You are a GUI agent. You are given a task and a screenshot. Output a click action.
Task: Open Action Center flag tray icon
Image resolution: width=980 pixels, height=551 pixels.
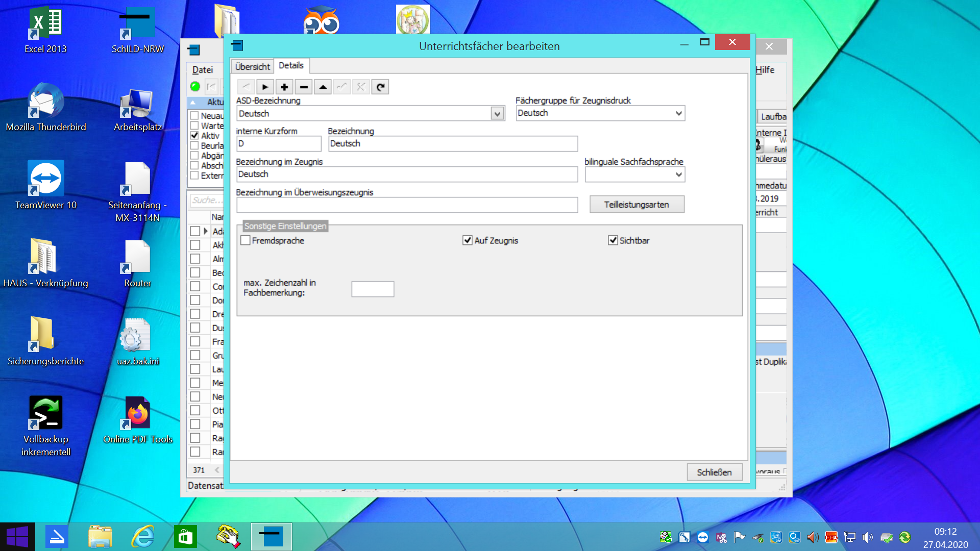tap(740, 537)
